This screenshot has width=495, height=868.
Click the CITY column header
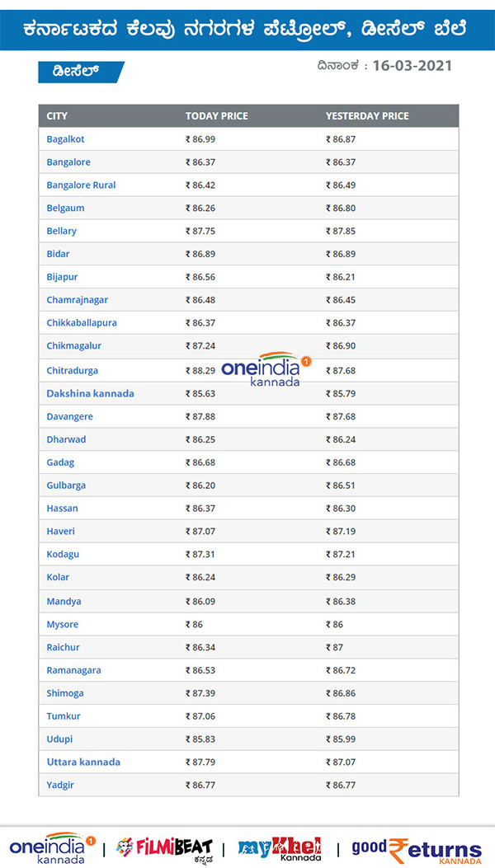point(57,116)
